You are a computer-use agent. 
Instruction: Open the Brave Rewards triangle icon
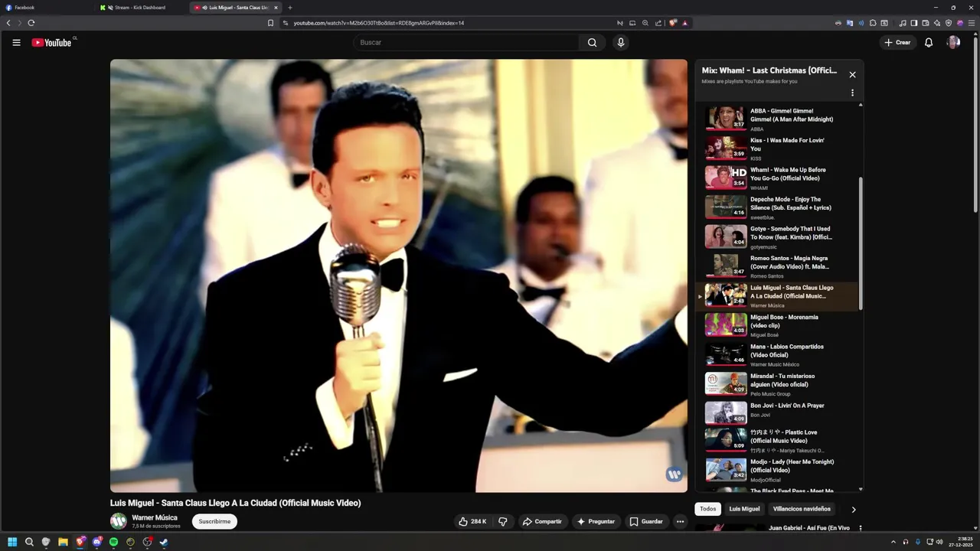(684, 23)
